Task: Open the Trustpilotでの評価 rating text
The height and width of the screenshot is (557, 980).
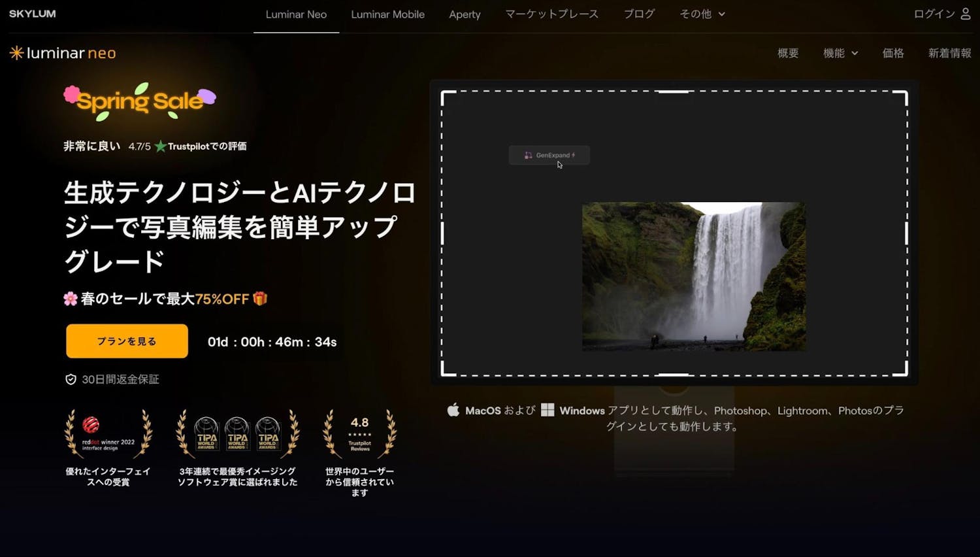Action: [x=207, y=146]
